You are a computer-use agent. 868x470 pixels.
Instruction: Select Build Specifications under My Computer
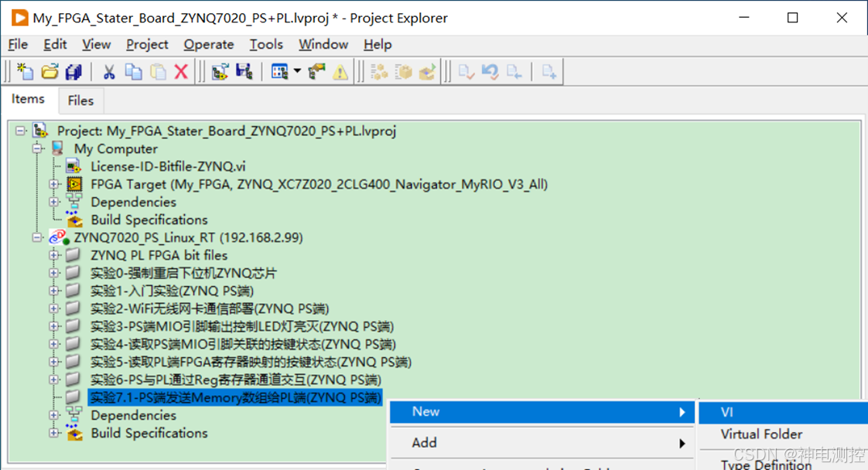click(149, 220)
